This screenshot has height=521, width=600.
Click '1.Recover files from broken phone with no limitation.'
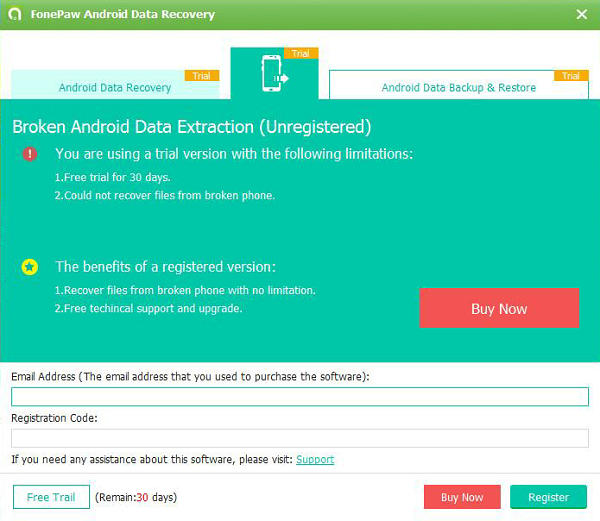tap(185, 290)
